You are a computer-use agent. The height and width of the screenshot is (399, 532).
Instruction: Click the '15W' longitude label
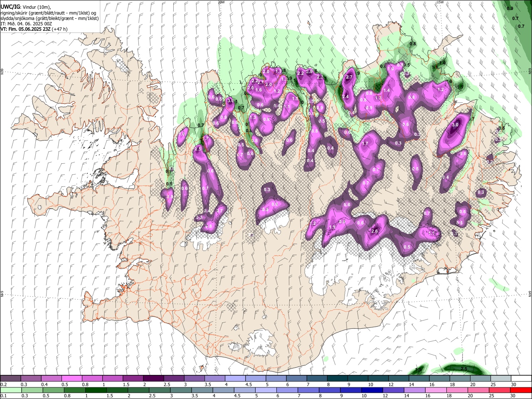point(440,2)
